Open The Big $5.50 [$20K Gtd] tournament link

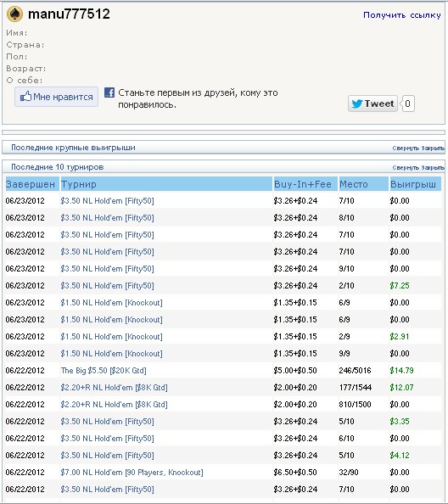tap(104, 370)
